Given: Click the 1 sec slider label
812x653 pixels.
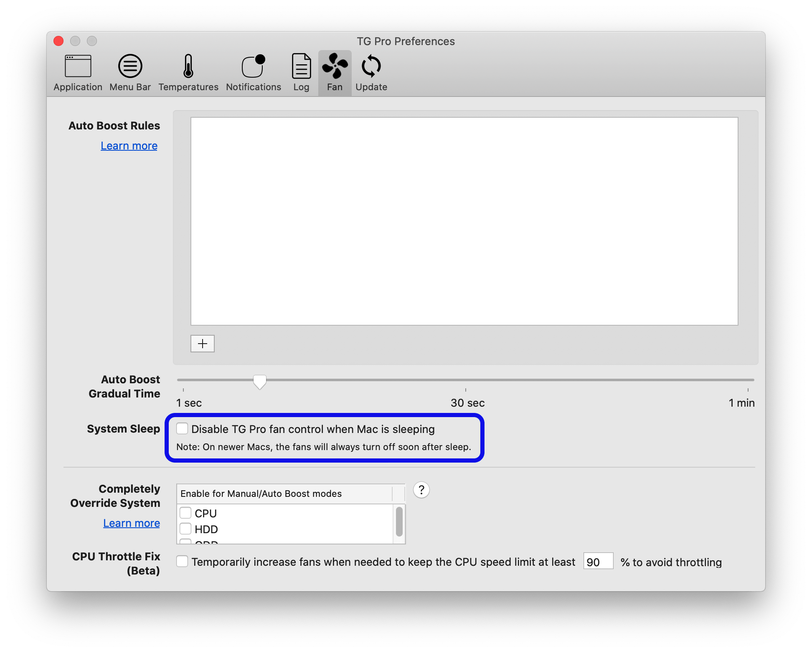Looking at the screenshot, I should coord(189,403).
